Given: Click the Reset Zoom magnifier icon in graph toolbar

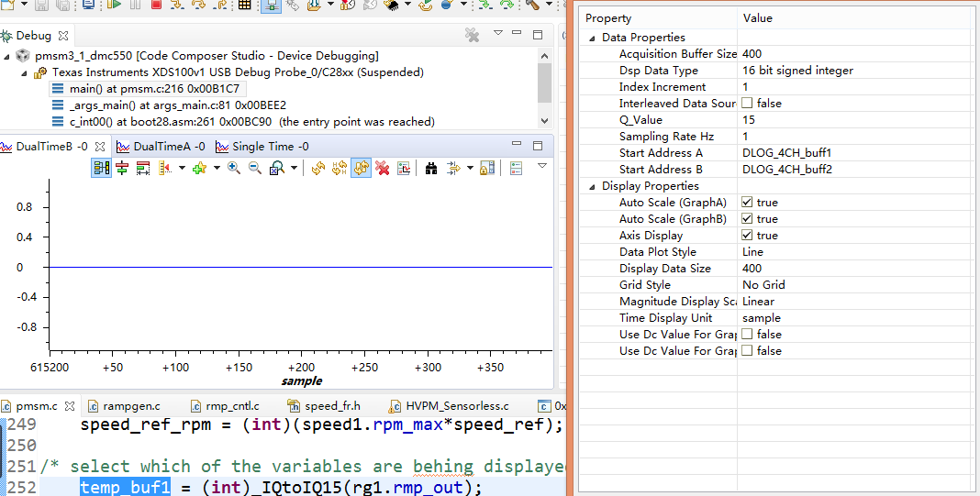Looking at the screenshot, I should [x=277, y=168].
